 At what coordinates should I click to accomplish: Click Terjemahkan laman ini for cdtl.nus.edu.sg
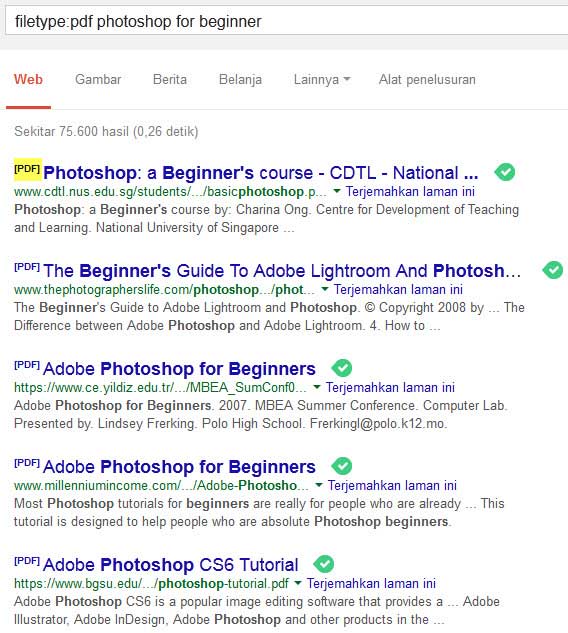pyautogui.click(x=410, y=191)
